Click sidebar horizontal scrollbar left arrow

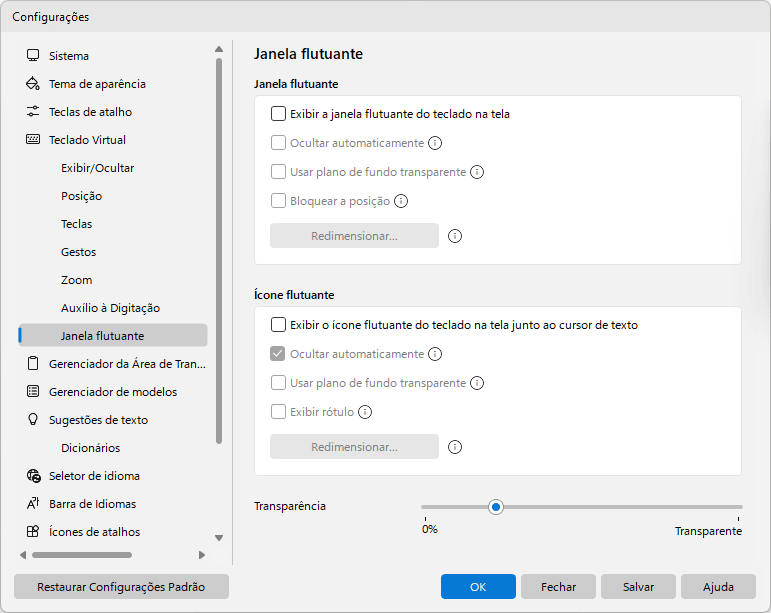click(23, 555)
